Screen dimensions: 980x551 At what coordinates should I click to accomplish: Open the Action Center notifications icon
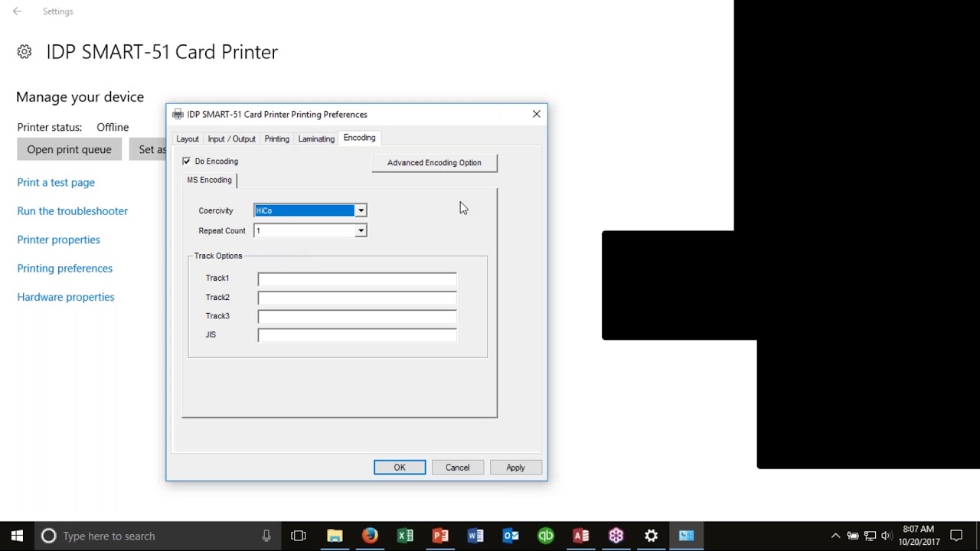click(x=956, y=536)
